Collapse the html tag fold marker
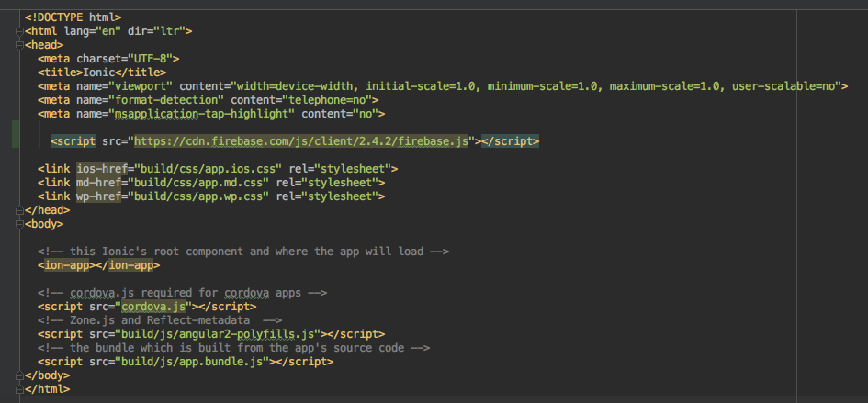This screenshot has height=403, width=868. tap(20, 31)
